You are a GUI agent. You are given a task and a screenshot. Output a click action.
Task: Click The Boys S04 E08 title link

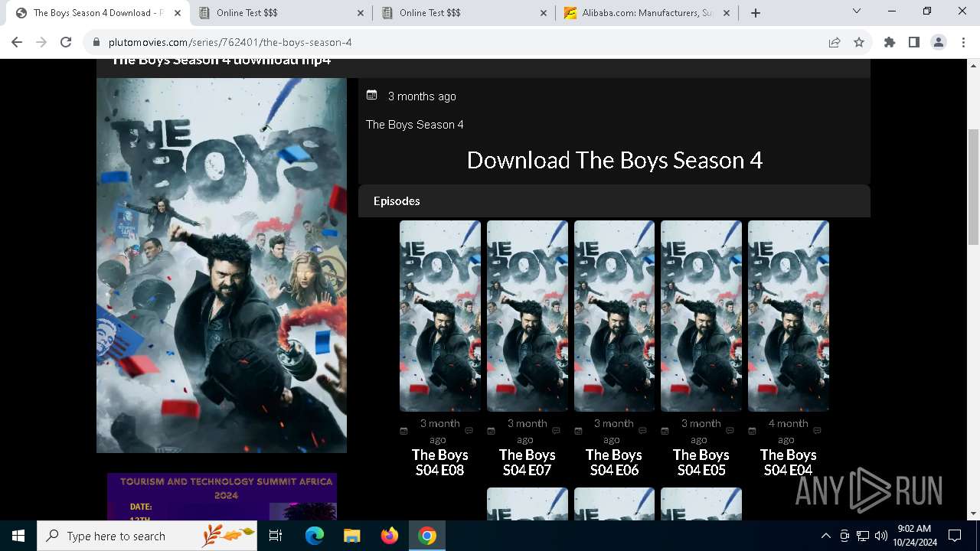[x=440, y=462]
